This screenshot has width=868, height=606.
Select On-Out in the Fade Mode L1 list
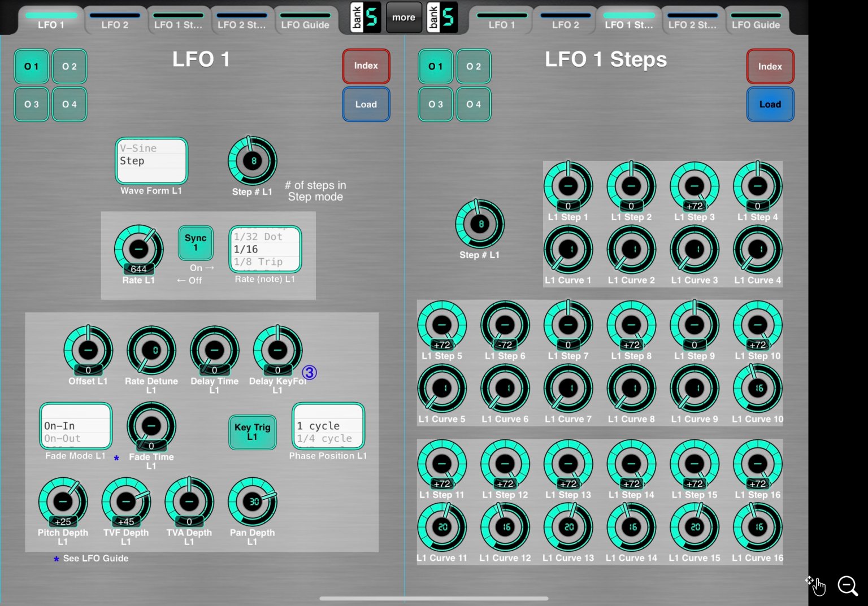(x=76, y=438)
